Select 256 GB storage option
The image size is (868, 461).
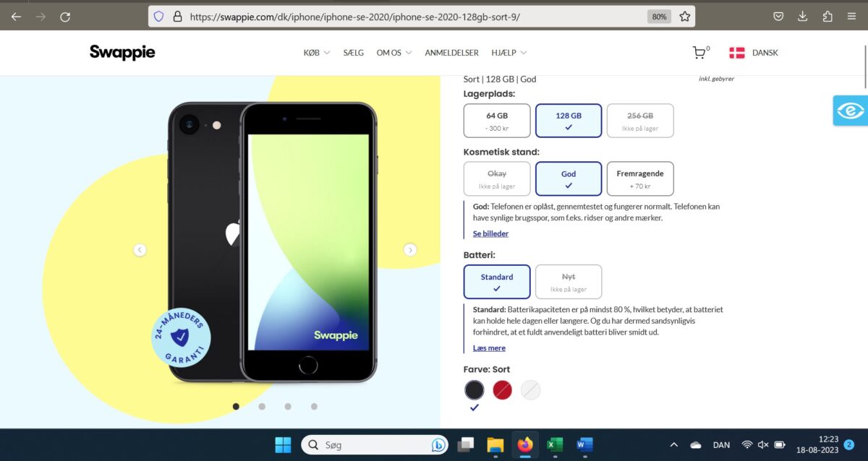click(640, 121)
